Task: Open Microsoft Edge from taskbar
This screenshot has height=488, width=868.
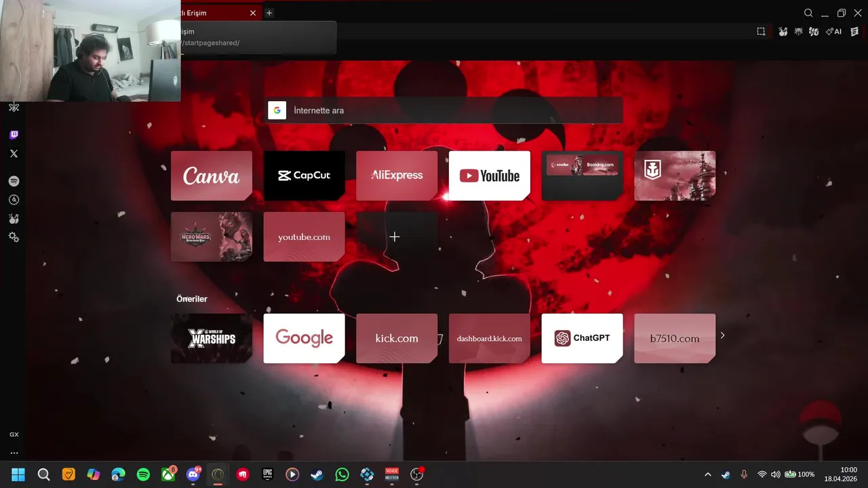Action: point(119,474)
